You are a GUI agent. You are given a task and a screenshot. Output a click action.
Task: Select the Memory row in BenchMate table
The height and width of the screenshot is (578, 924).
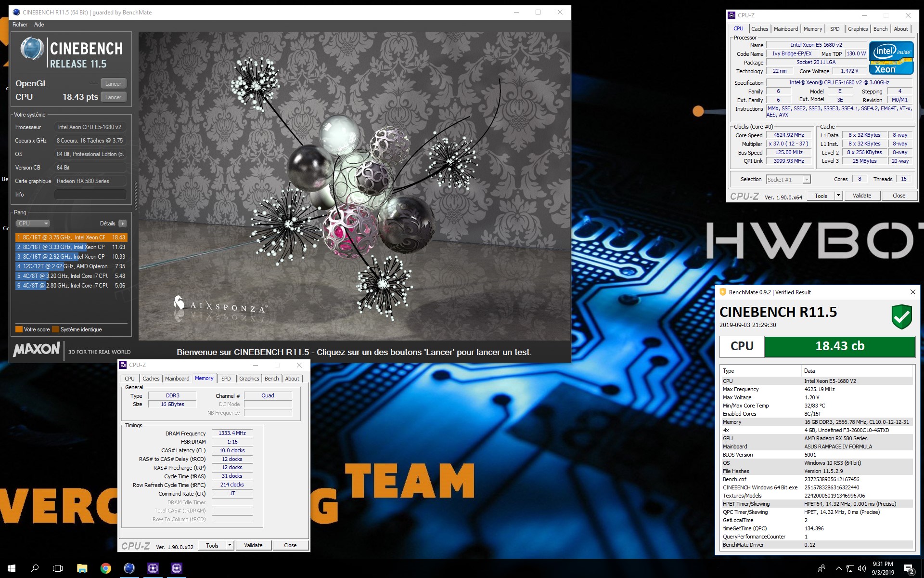pyautogui.click(x=817, y=422)
